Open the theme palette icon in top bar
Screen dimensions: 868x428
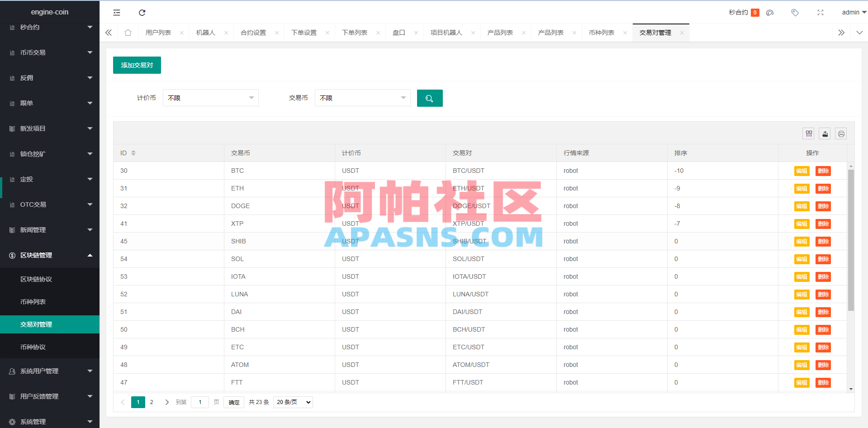point(769,12)
